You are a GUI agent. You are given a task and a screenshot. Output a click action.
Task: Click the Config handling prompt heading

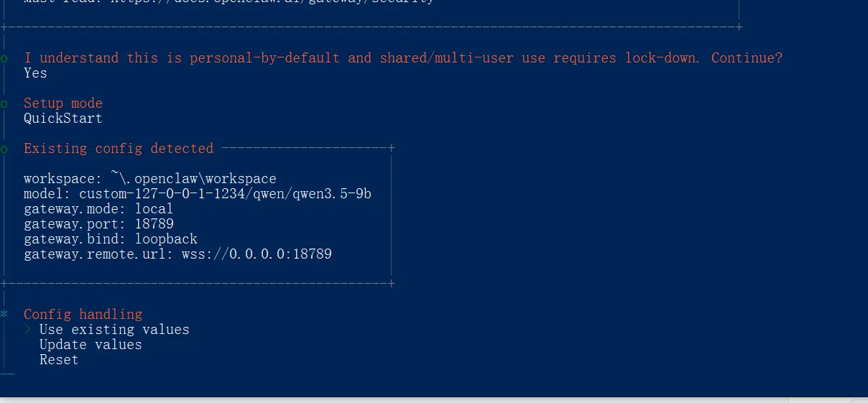(x=83, y=315)
